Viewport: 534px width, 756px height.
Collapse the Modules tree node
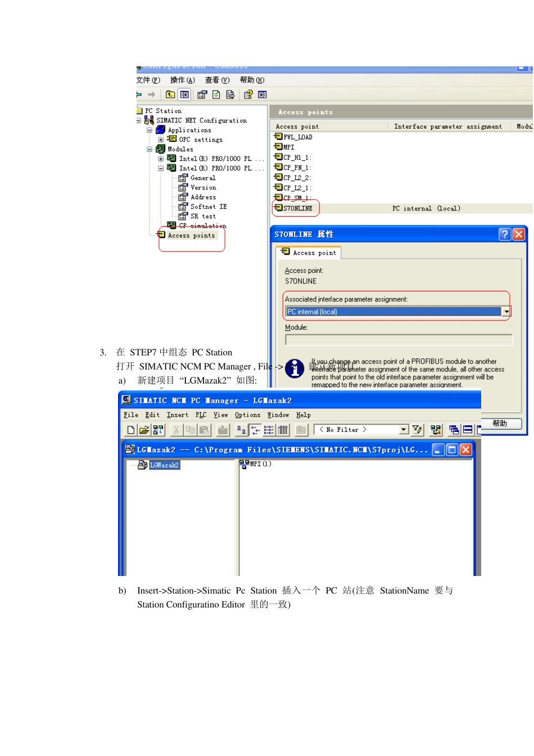(x=150, y=149)
